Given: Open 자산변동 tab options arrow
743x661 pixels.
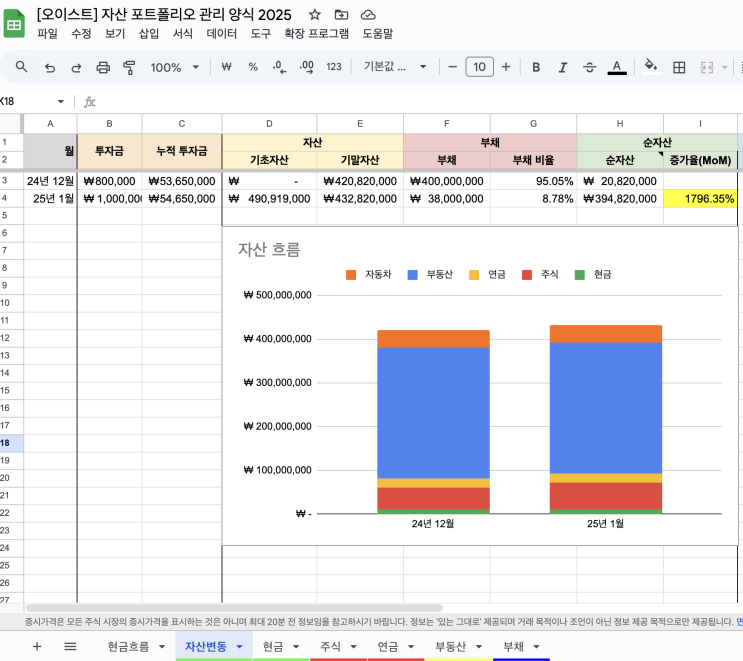Looking at the screenshot, I should click(239, 647).
